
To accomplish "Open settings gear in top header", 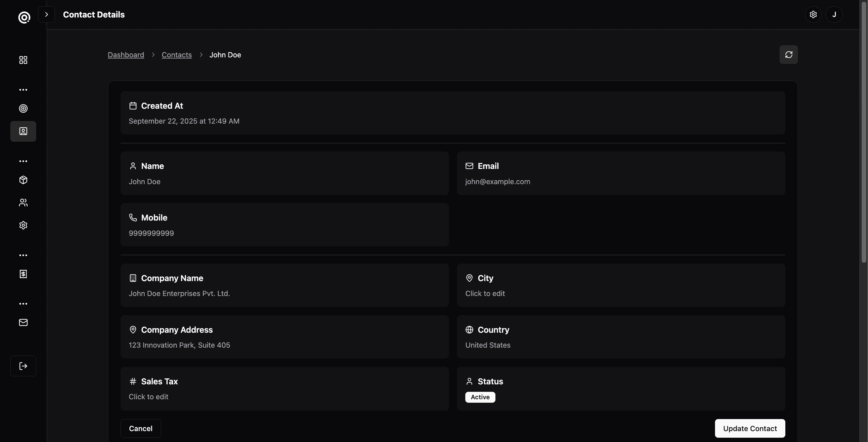I will (x=813, y=14).
